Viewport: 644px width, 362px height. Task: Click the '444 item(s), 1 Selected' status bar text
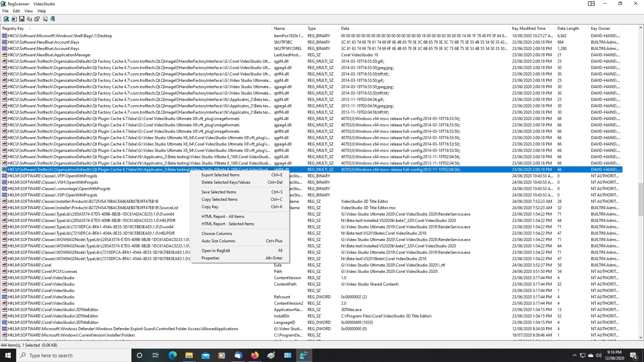click(29, 345)
